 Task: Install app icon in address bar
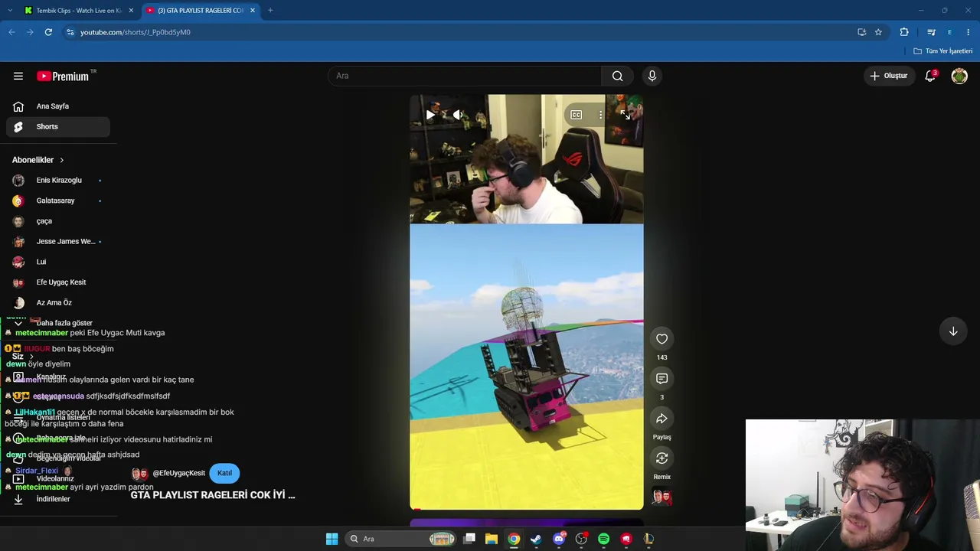click(x=861, y=32)
